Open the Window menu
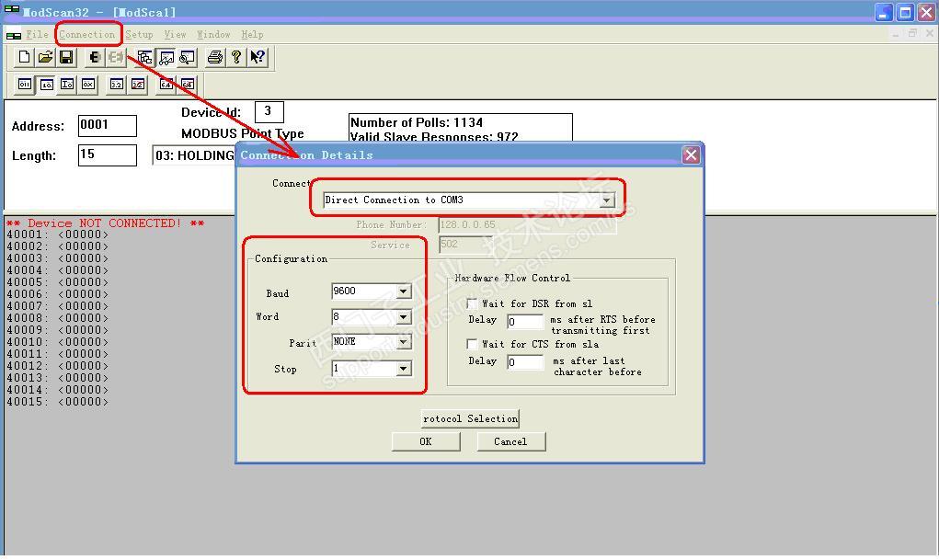Screen dimensions: 939x560 (x=213, y=35)
